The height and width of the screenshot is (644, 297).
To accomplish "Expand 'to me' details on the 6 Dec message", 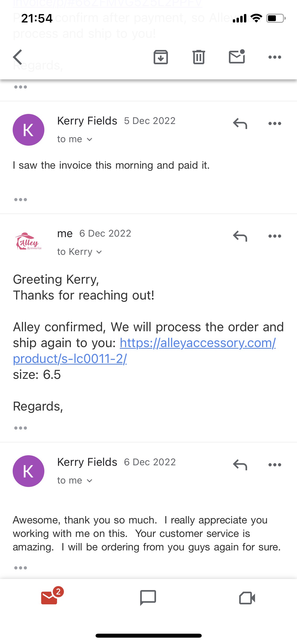I will coord(74,480).
